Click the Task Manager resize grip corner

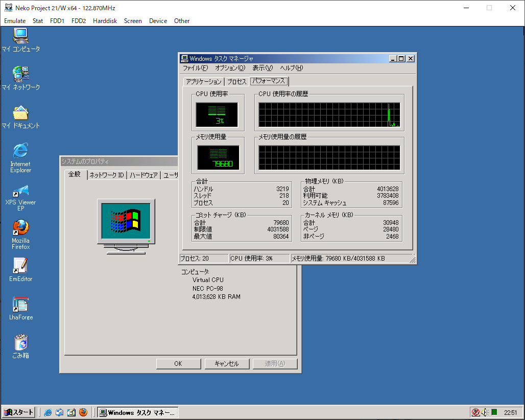tap(413, 260)
